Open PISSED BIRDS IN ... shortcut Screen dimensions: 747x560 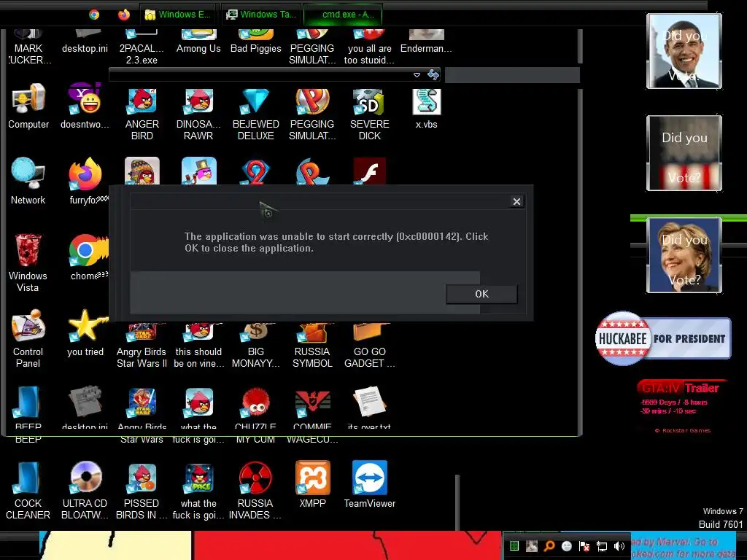pos(142,491)
